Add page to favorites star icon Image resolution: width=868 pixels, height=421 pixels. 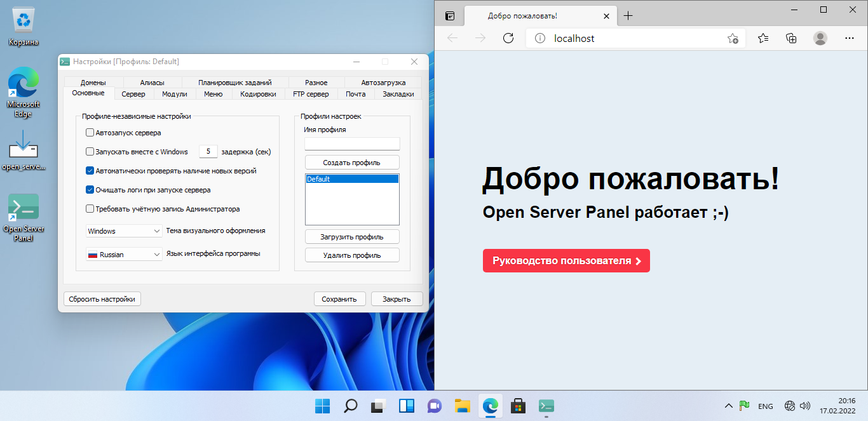click(733, 39)
